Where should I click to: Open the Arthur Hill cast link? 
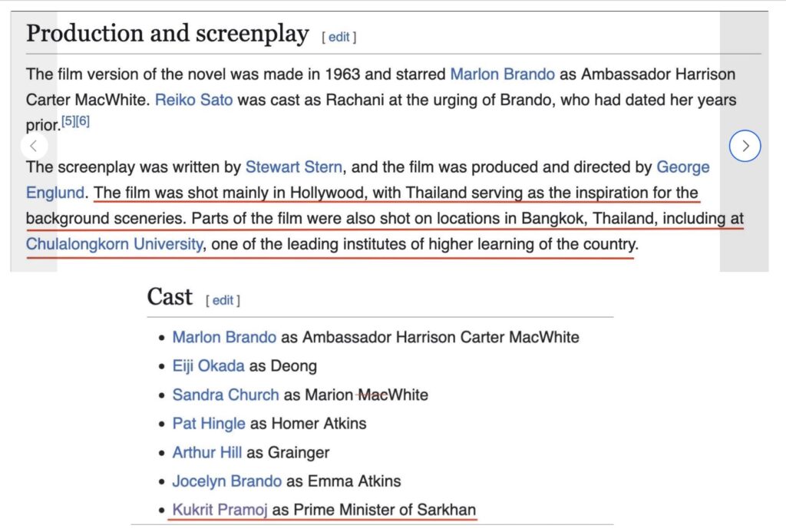tap(206, 452)
